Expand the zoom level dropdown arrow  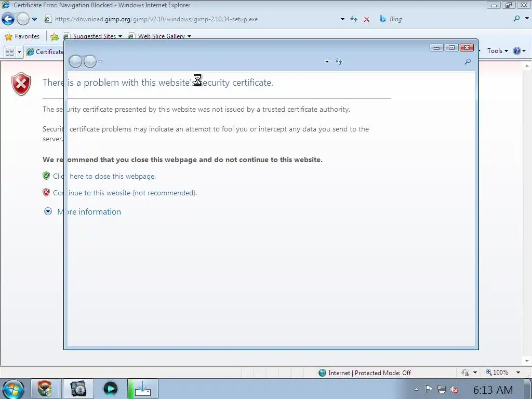click(x=518, y=373)
